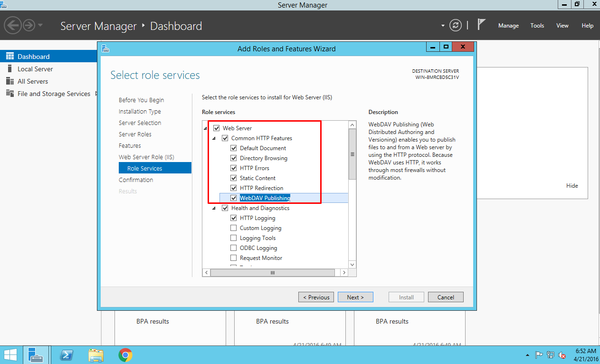Cancel the Add Roles and Features Wizard
This screenshot has width=600, height=364.
coord(446,297)
